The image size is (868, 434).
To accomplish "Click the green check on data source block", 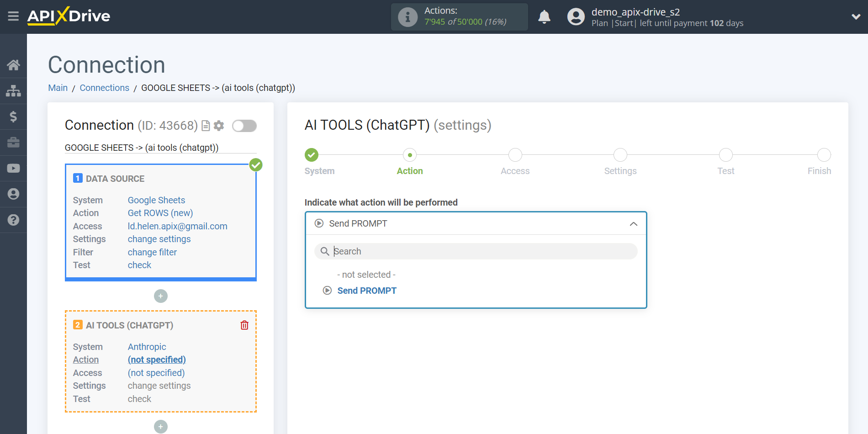I will (x=256, y=165).
